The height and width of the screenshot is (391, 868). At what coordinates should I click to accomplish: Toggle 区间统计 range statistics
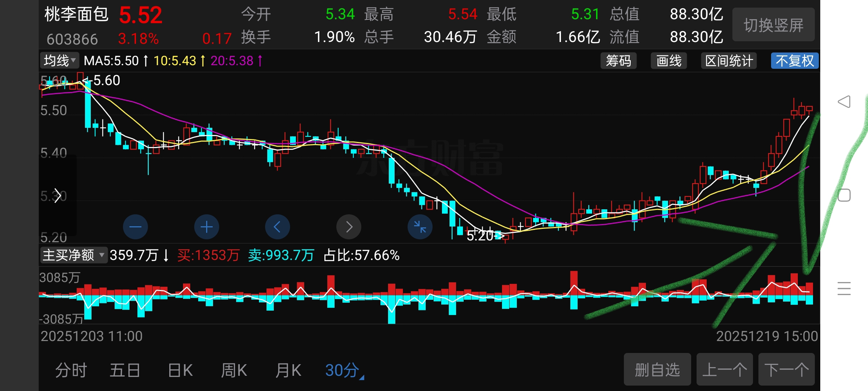point(729,61)
